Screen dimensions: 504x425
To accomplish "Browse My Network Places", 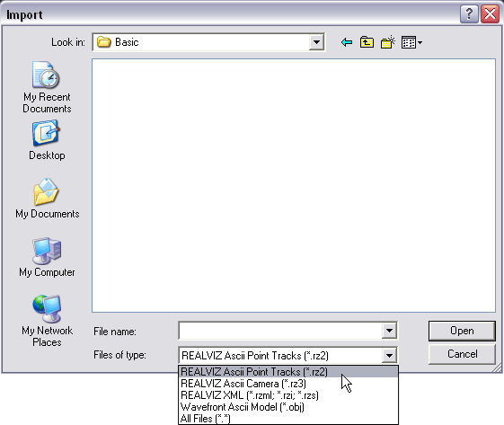I will (47, 321).
